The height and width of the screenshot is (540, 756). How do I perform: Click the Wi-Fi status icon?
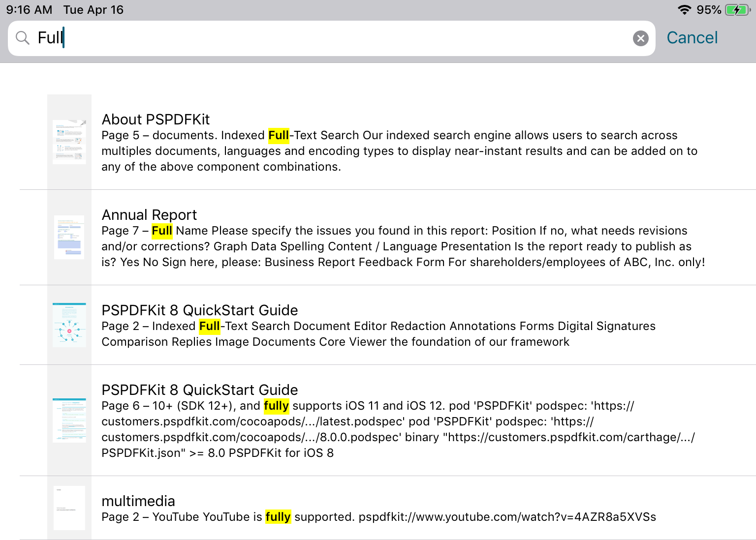[684, 9]
